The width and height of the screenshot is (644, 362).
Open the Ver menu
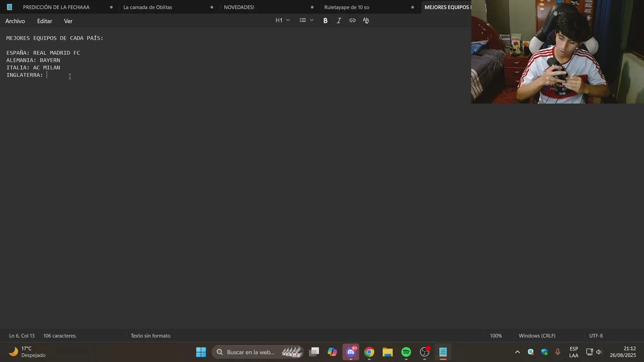[68, 21]
